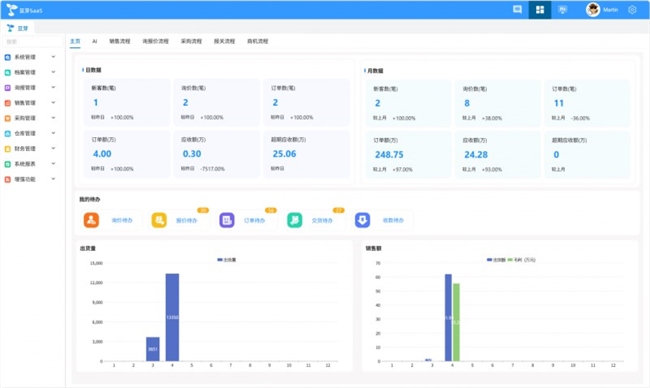Expand the 销售管理 menu chevron
This screenshot has height=388, width=650.
tap(53, 103)
